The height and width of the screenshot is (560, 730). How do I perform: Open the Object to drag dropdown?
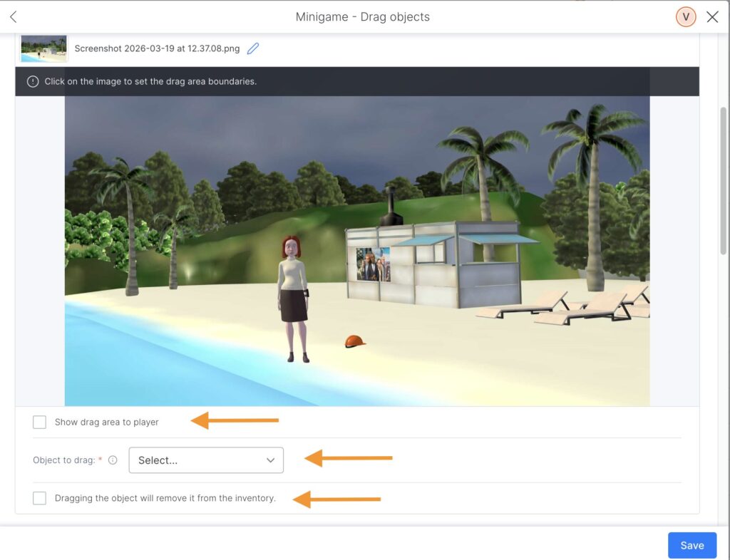[206, 460]
